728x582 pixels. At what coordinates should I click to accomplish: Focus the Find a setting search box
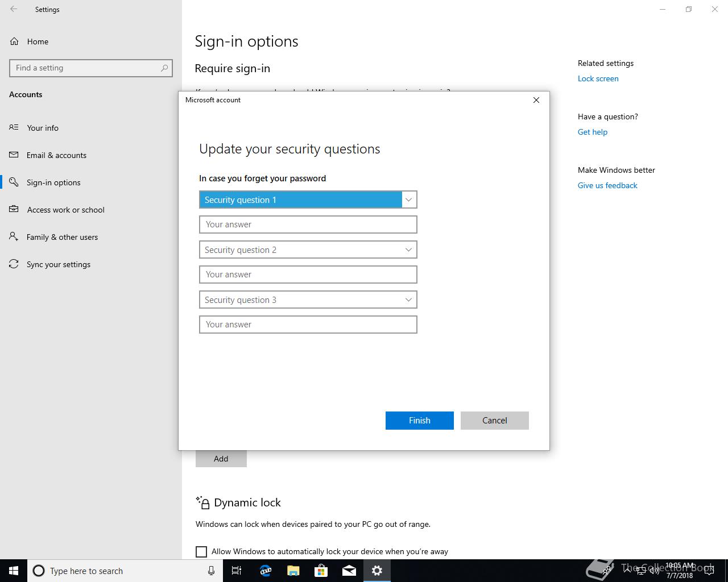pyautogui.click(x=91, y=68)
